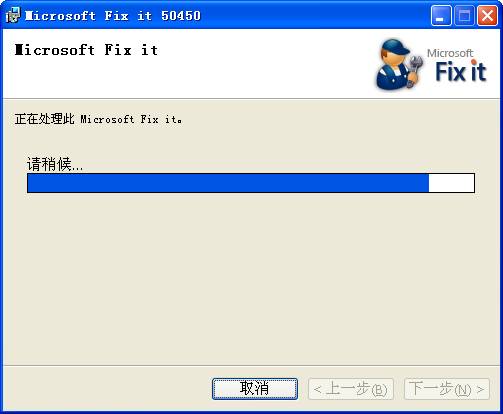Click the white unfilled end of the progress bar
The height and width of the screenshot is (414, 503).
pos(451,183)
